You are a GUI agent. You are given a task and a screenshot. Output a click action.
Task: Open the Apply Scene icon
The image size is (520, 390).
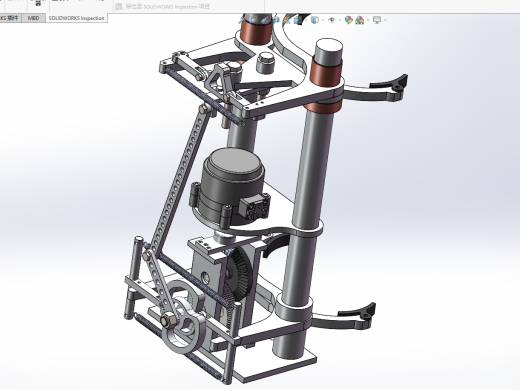tap(359, 20)
